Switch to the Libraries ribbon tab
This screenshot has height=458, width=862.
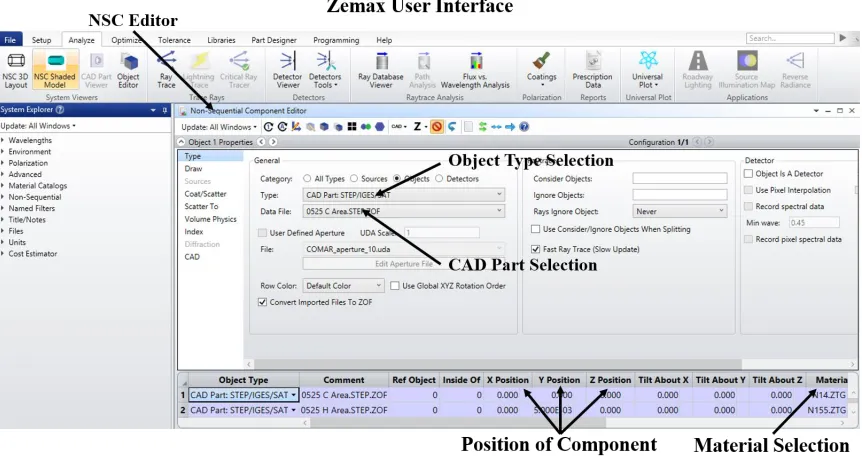pyautogui.click(x=222, y=40)
